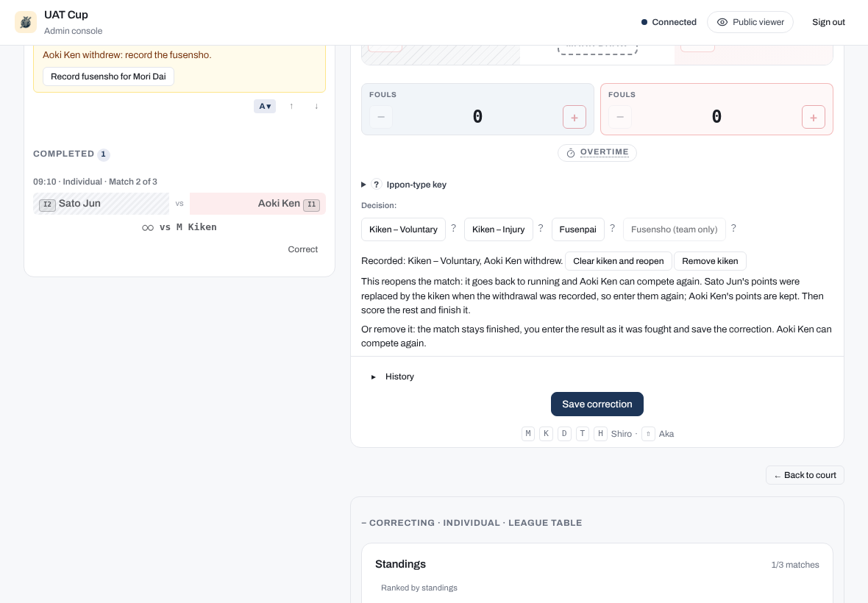The image size is (868, 603).
Task: Click the Ippon-type key question mark icon
Action: click(x=376, y=185)
